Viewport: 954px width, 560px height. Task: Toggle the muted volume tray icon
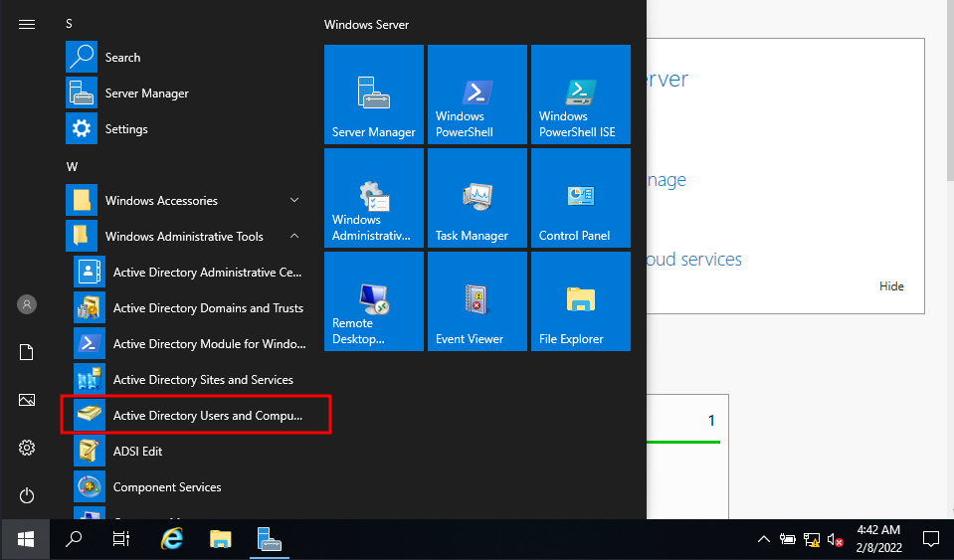tap(835, 539)
